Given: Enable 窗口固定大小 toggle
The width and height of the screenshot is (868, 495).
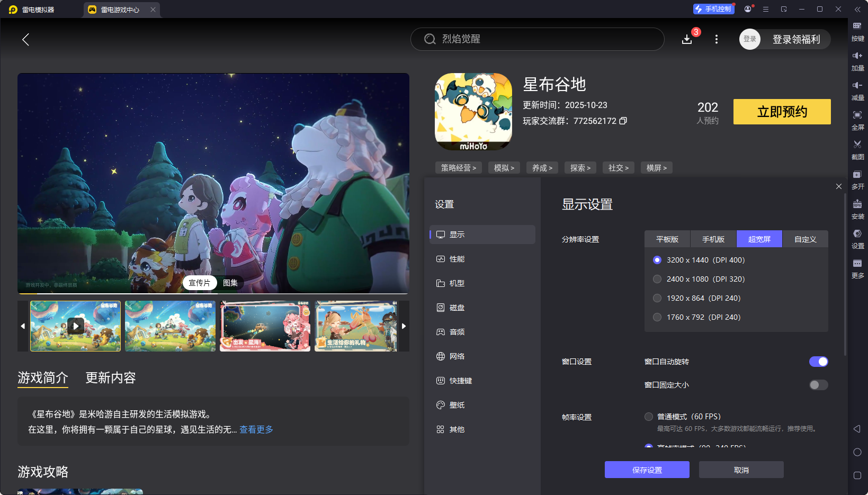Looking at the screenshot, I should pyautogui.click(x=818, y=385).
